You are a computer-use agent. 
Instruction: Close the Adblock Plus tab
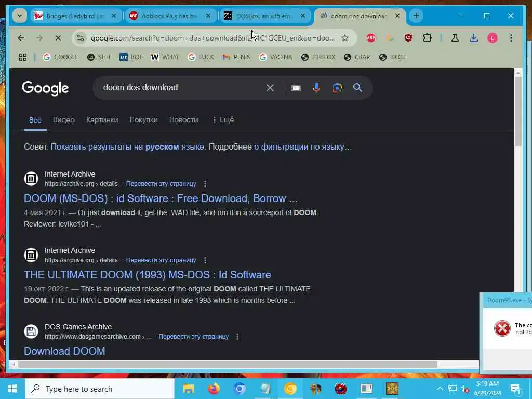[x=208, y=16]
